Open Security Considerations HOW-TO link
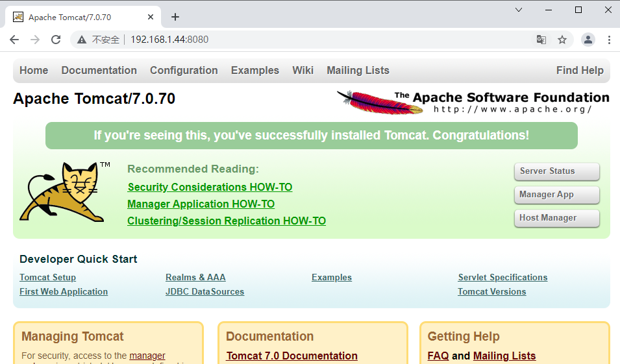The image size is (620, 364). pyautogui.click(x=210, y=188)
